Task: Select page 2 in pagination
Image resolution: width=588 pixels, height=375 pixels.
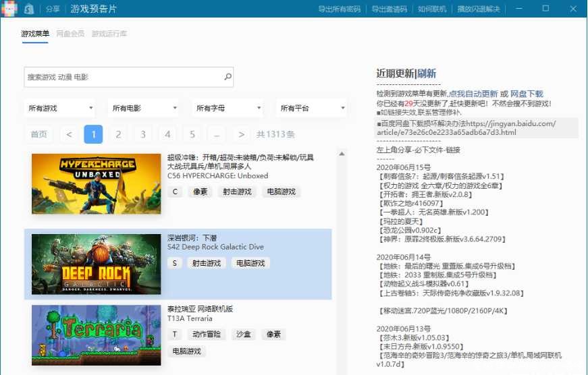Action: [x=118, y=134]
